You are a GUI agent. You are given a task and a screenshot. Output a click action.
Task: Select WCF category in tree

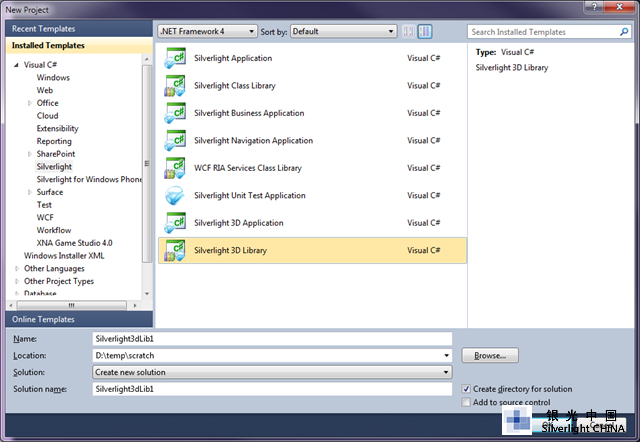(x=45, y=218)
